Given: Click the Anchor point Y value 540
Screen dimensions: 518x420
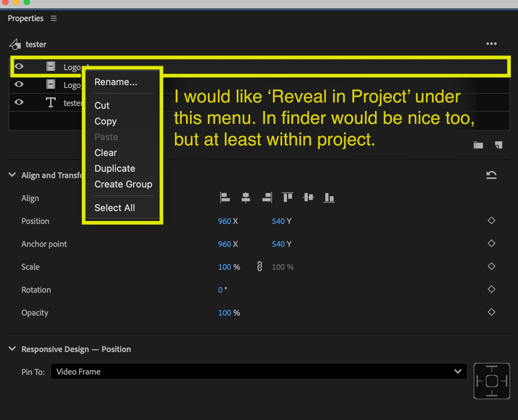Looking at the screenshot, I should [278, 244].
